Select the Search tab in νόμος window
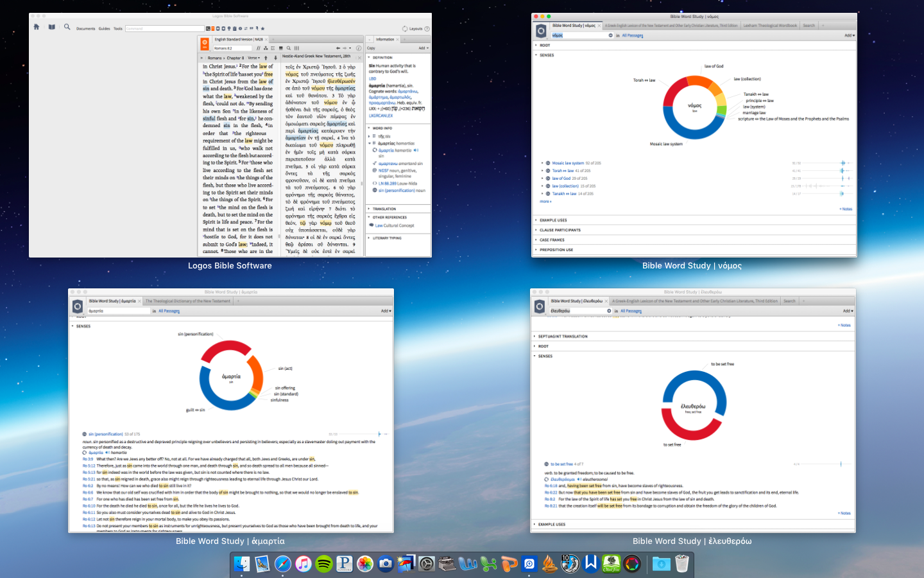 point(809,26)
